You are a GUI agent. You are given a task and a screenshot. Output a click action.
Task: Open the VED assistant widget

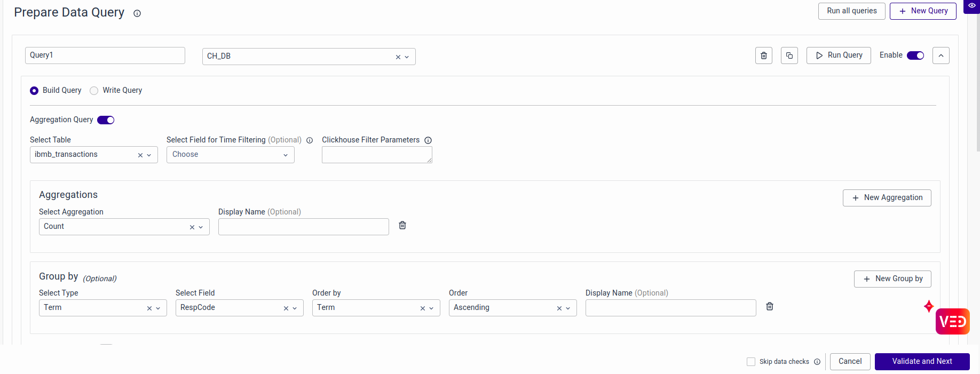[952, 321]
